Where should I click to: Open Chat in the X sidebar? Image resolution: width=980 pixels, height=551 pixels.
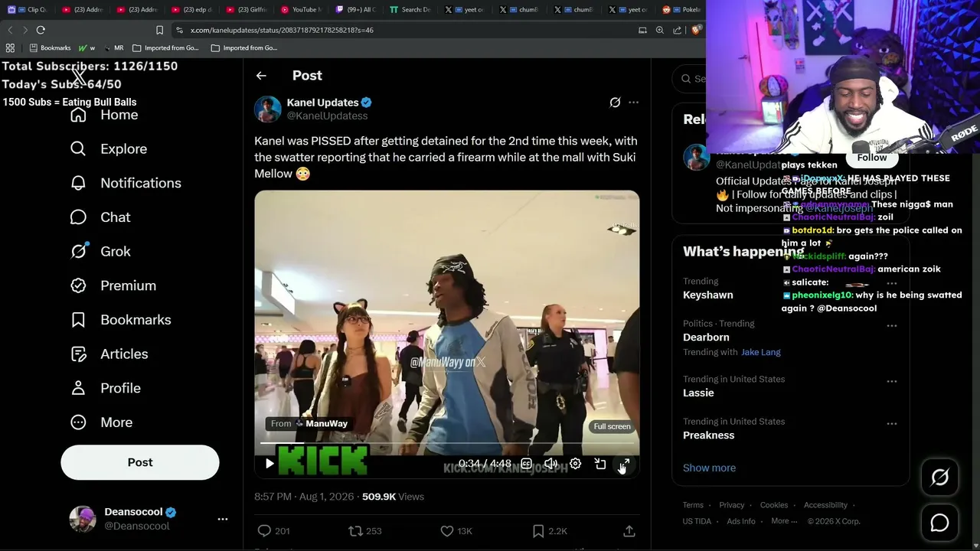(100, 217)
